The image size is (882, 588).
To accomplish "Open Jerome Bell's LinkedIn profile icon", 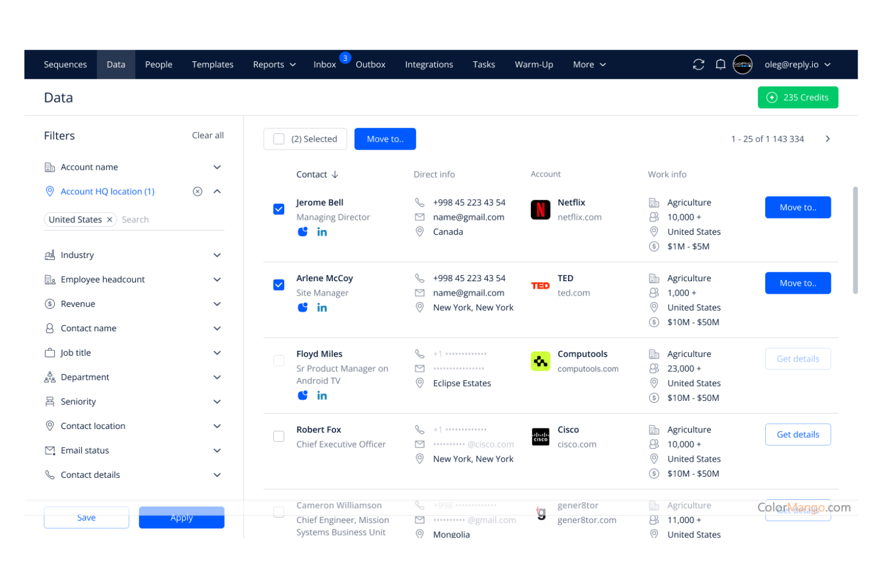I will (x=322, y=232).
